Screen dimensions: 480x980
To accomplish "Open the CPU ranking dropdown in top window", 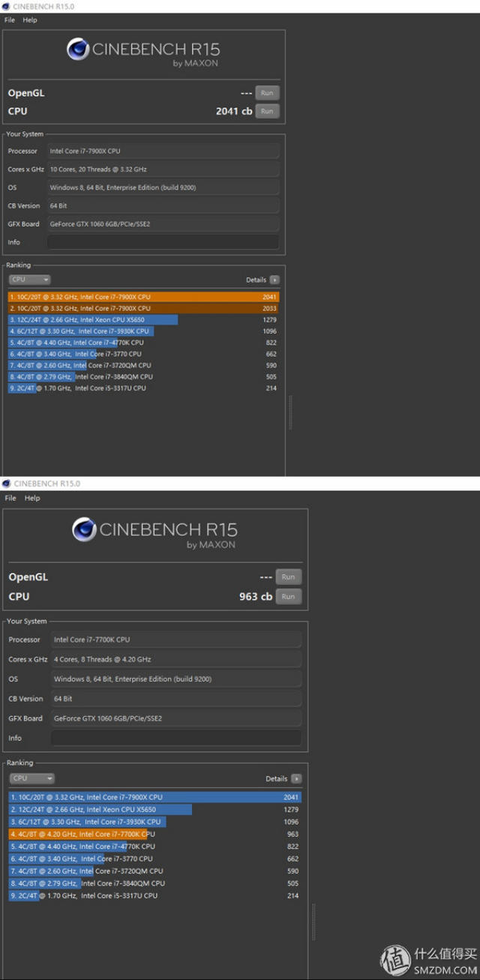I will (x=29, y=280).
